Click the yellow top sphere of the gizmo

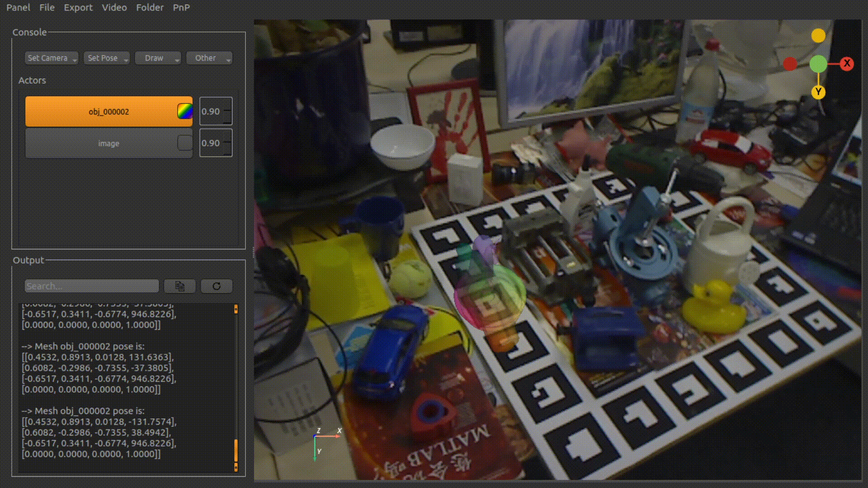coord(818,35)
